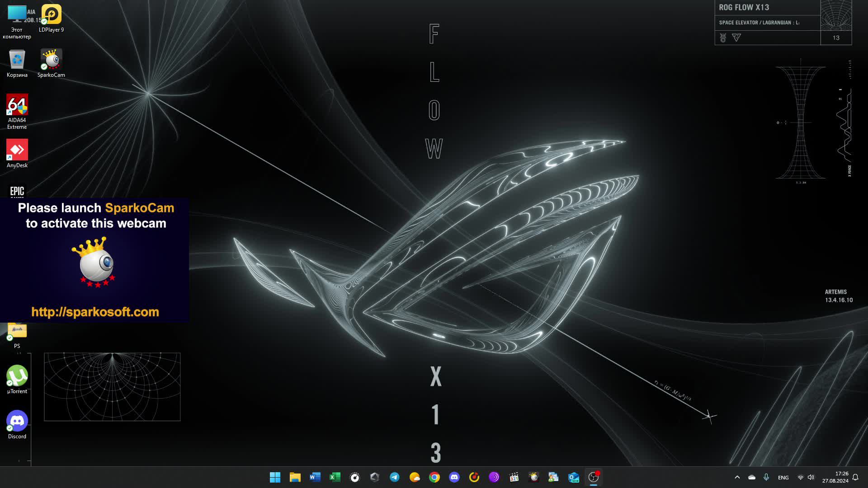Image resolution: width=868 pixels, height=488 pixels.
Task: Select the SparkoCam desktop shortcut
Action: coord(51,63)
